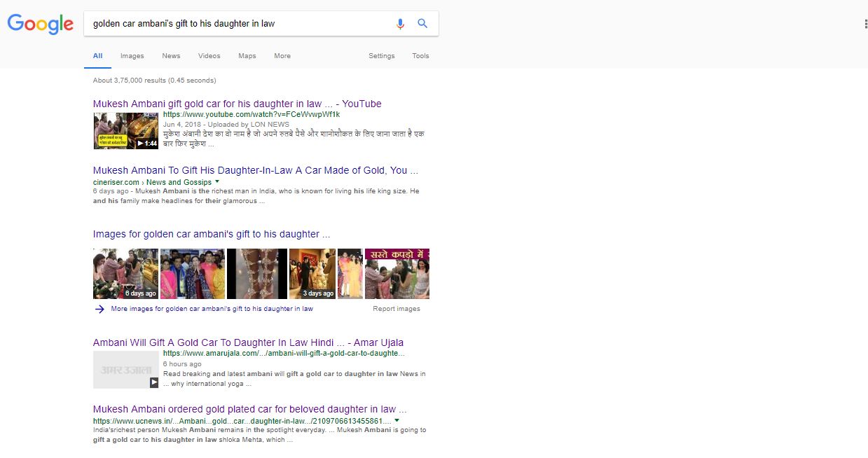Open the image thumbnail labeled '3 days ago'
The image size is (868, 458).
tap(312, 274)
